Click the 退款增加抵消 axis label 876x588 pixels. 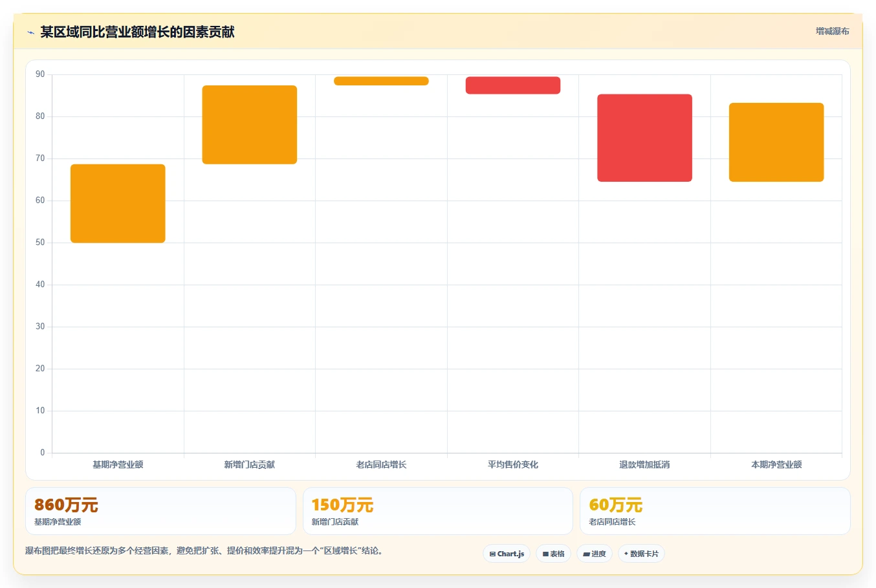coord(644,464)
